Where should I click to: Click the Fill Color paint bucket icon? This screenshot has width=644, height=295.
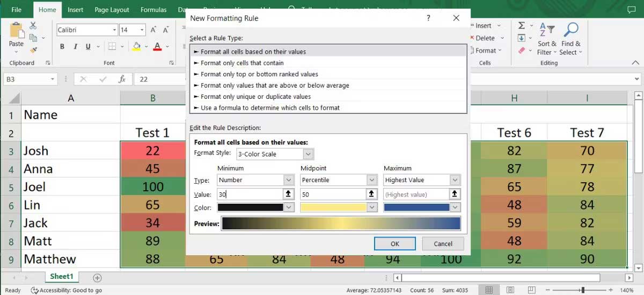tap(137, 47)
